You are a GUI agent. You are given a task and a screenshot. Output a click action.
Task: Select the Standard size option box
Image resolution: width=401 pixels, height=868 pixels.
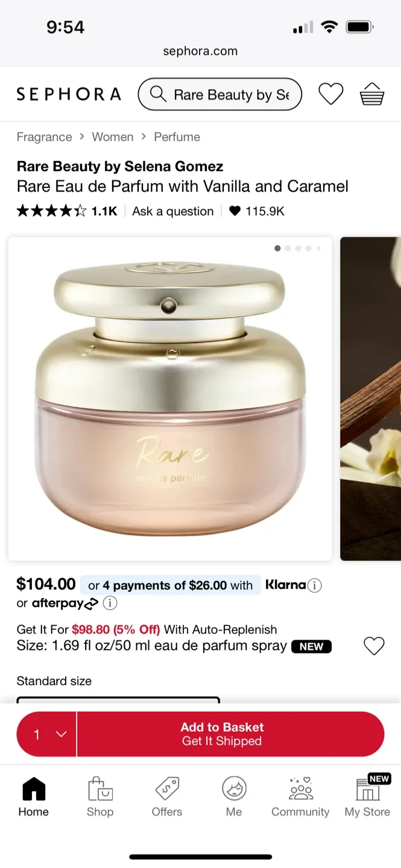118,700
